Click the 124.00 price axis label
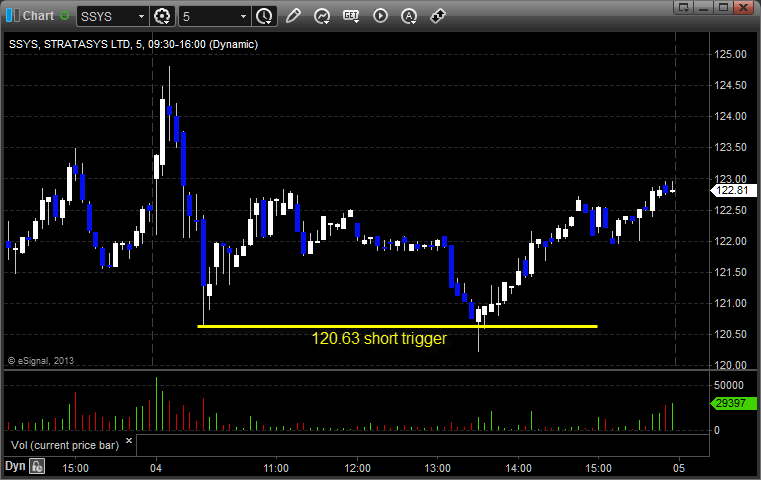Screen dimensions: 761x480 (x=730, y=116)
